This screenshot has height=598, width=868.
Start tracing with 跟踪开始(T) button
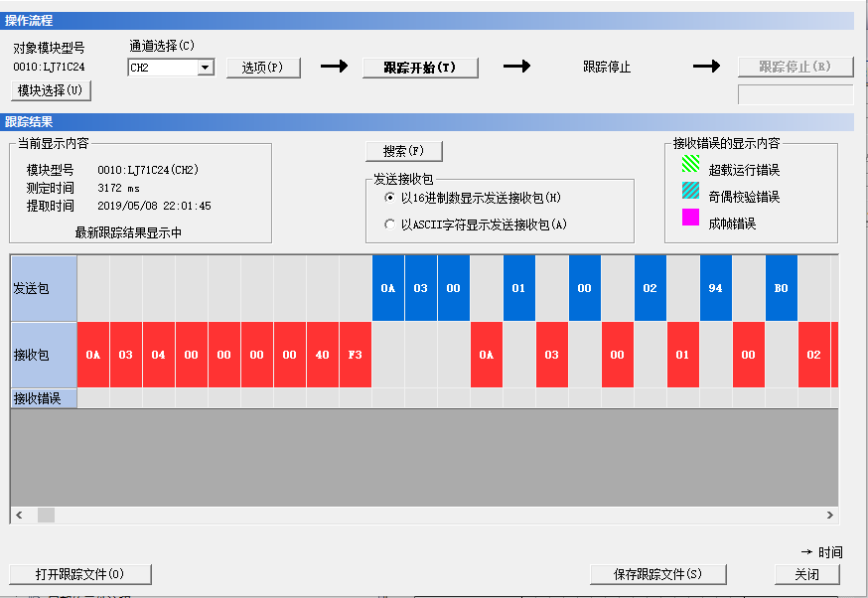point(419,68)
